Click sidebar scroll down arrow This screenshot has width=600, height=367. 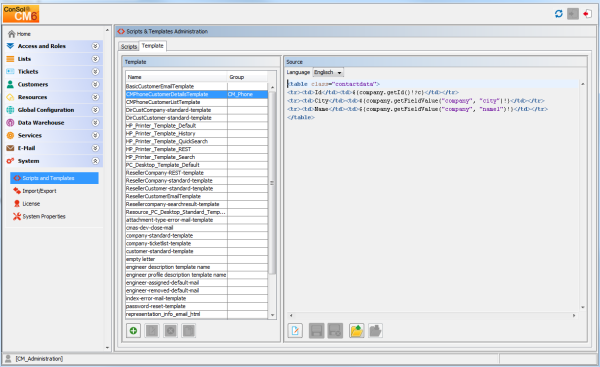107,347
